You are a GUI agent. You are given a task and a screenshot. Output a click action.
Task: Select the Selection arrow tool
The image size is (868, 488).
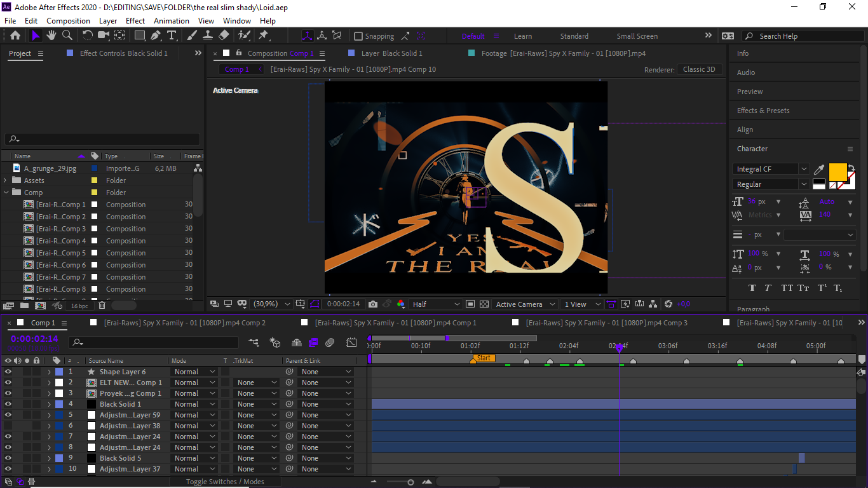pyautogui.click(x=36, y=36)
